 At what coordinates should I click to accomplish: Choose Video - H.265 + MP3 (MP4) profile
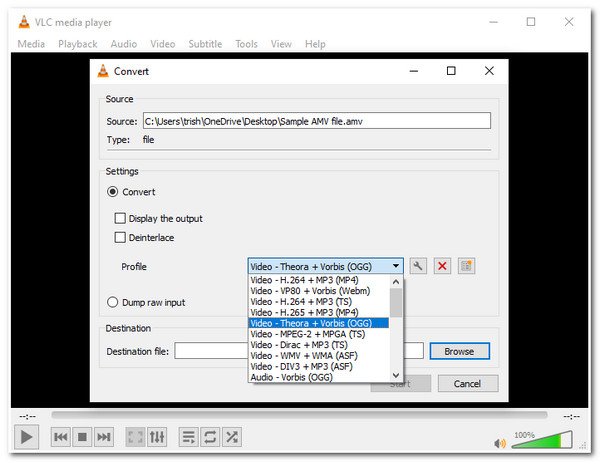point(319,312)
